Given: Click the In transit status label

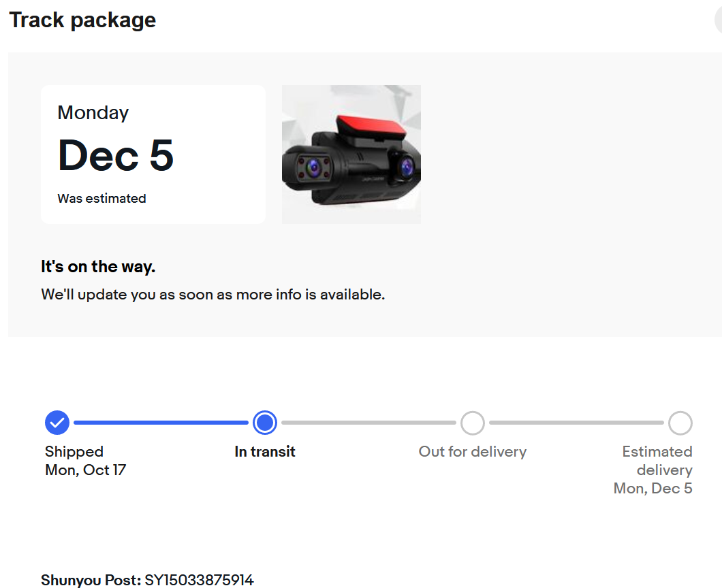Looking at the screenshot, I should [265, 451].
